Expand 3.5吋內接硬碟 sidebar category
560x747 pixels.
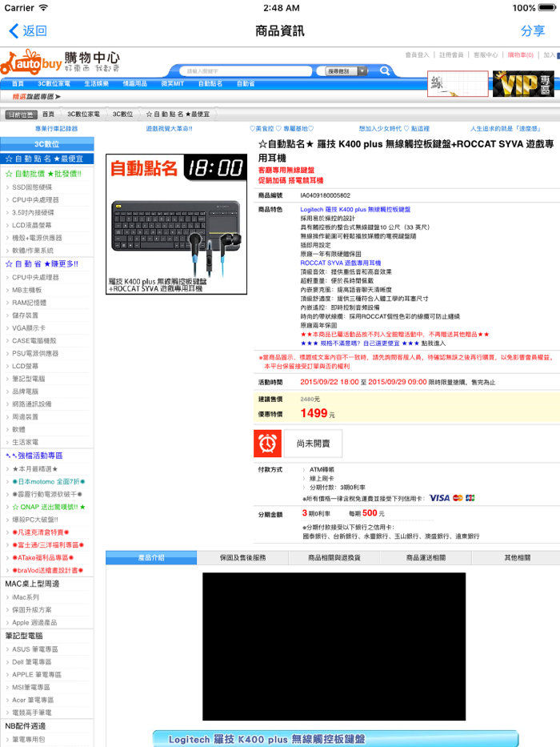34,212
